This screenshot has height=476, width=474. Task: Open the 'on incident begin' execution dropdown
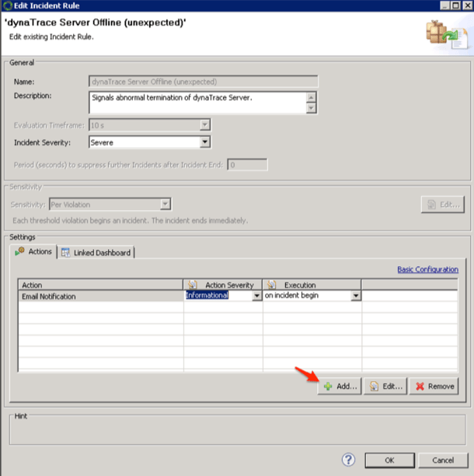pyautogui.click(x=356, y=296)
